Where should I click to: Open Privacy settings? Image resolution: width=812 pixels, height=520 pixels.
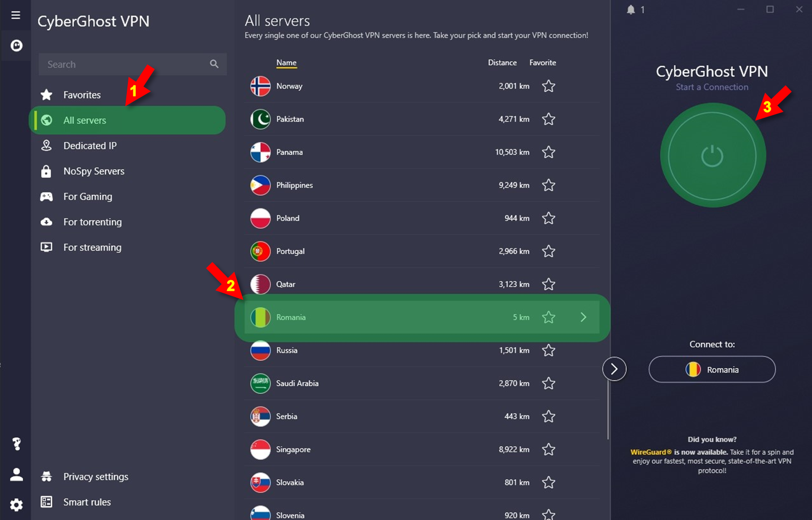(x=96, y=476)
